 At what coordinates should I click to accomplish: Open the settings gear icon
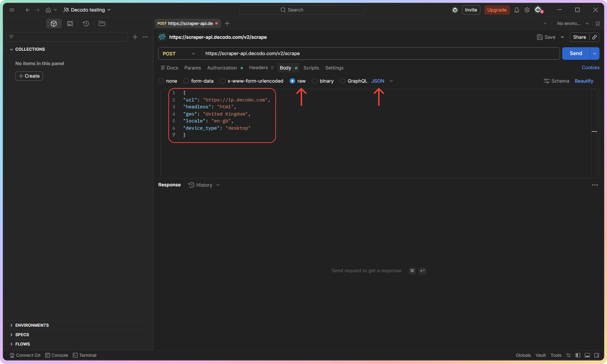tap(527, 10)
